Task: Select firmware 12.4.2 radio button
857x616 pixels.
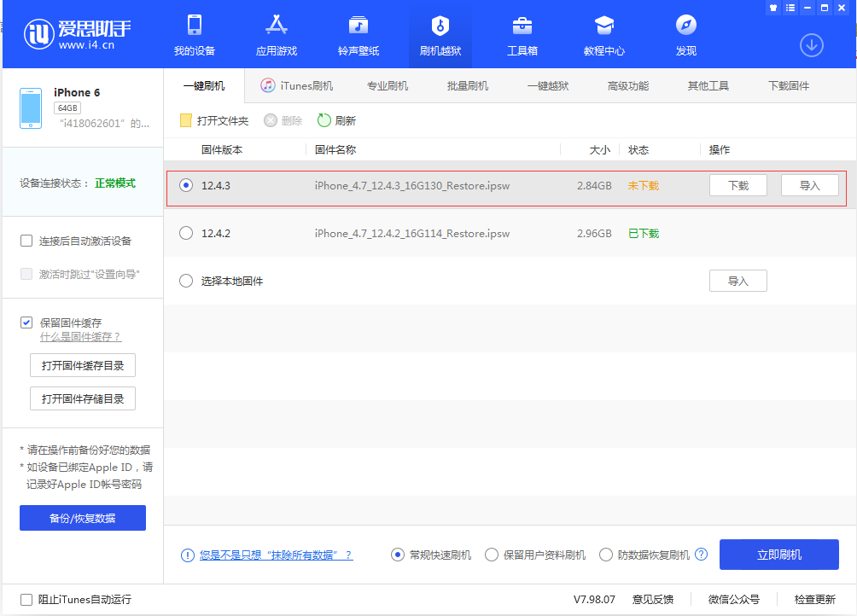Action: [186, 233]
